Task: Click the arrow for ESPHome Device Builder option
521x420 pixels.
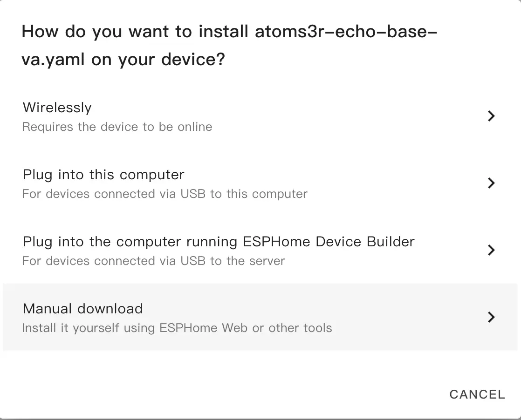Action: click(x=491, y=250)
